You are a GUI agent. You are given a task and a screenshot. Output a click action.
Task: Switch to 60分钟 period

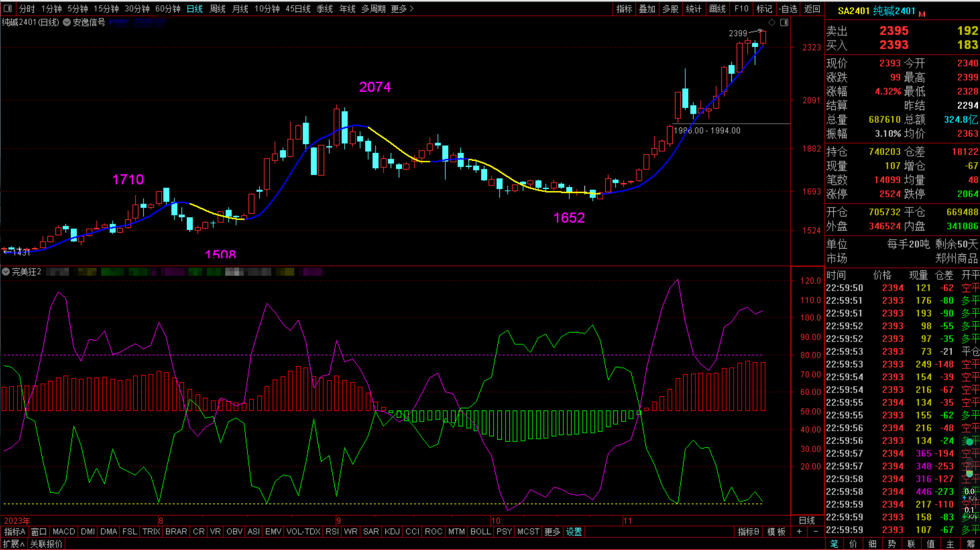(x=168, y=8)
